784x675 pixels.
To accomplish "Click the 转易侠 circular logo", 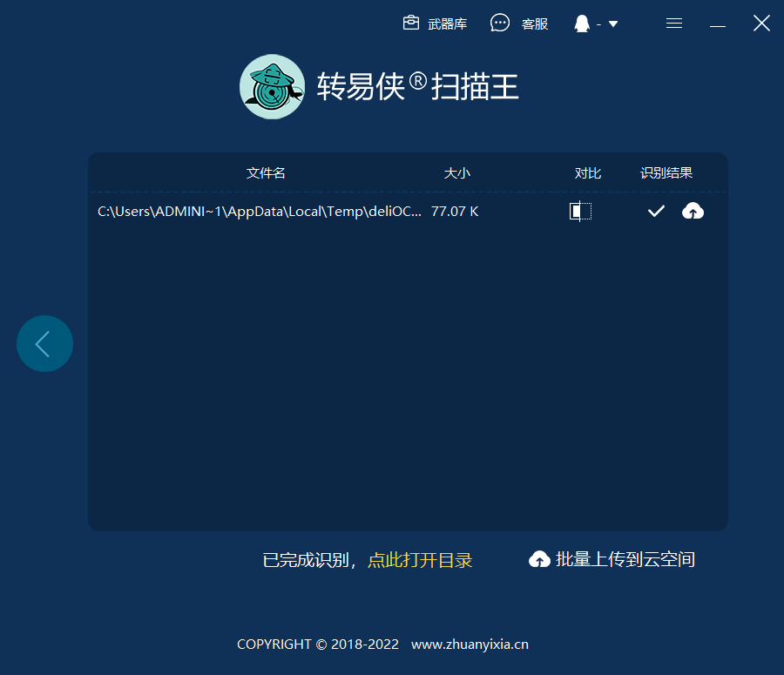I will tap(272, 86).
